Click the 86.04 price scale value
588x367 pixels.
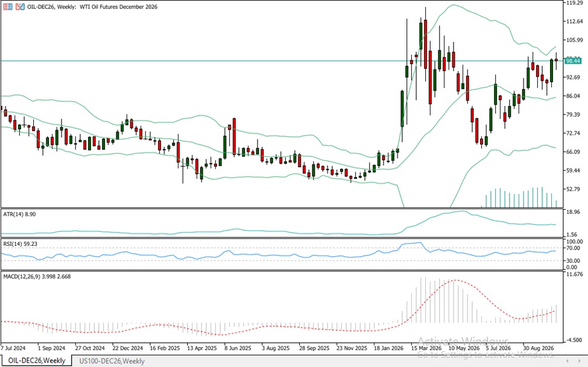coord(575,96)
